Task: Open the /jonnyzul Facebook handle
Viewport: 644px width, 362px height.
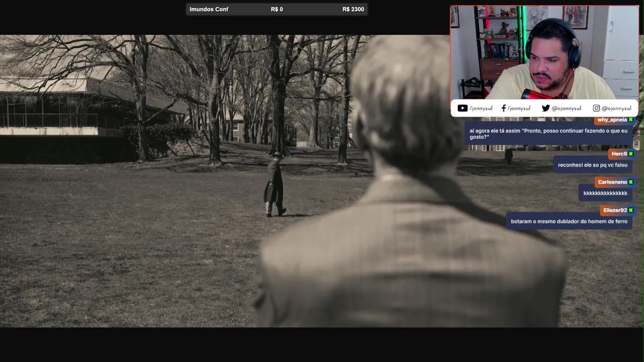Action: click(x=519, y=108)
